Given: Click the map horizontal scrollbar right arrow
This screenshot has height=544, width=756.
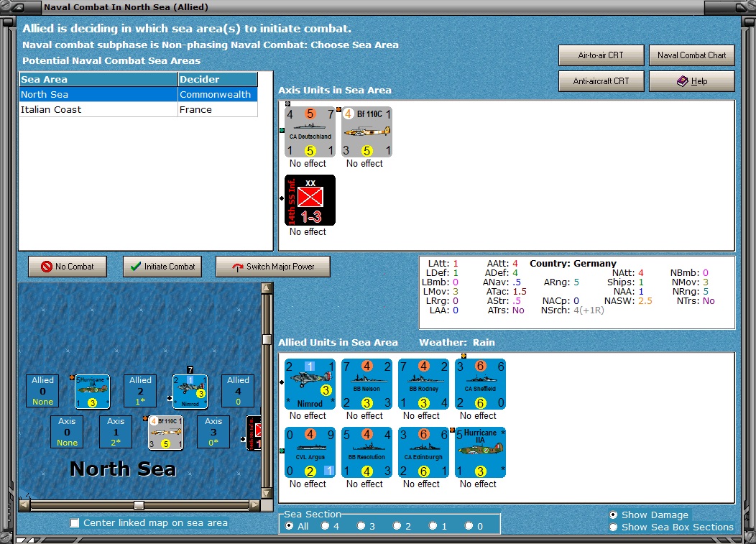Looking at the screenshot, I should point(254,505).
